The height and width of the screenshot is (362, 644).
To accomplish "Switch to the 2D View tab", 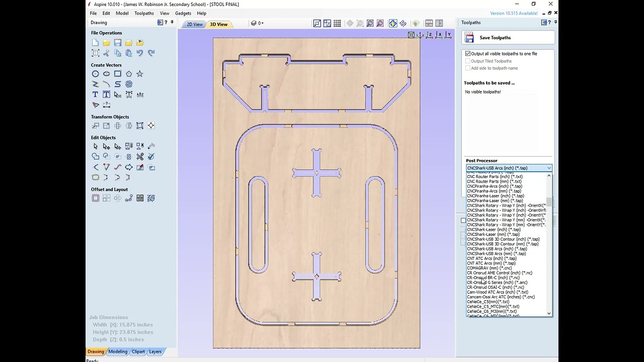I will pos(195,24).
